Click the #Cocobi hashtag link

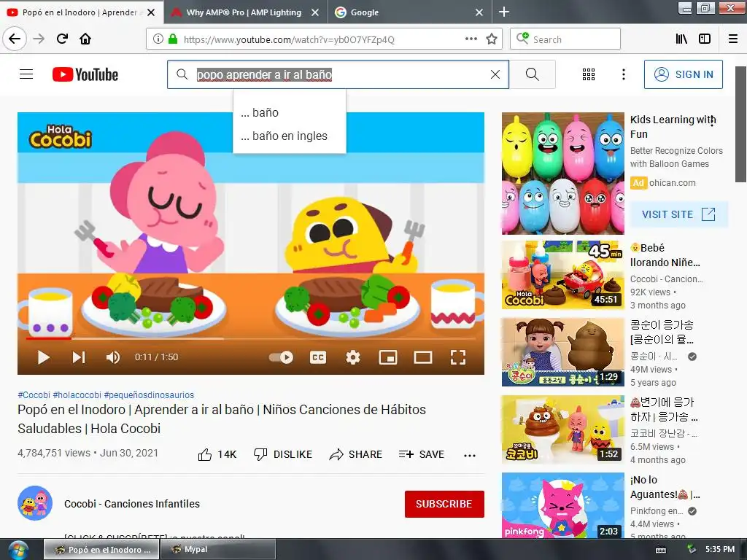[34, 394]
